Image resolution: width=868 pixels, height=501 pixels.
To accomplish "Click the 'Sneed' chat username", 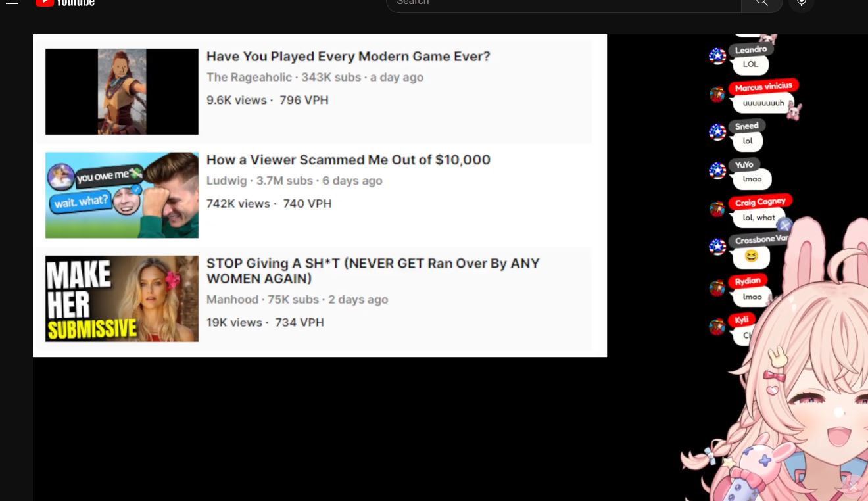I will pos(746,126).
